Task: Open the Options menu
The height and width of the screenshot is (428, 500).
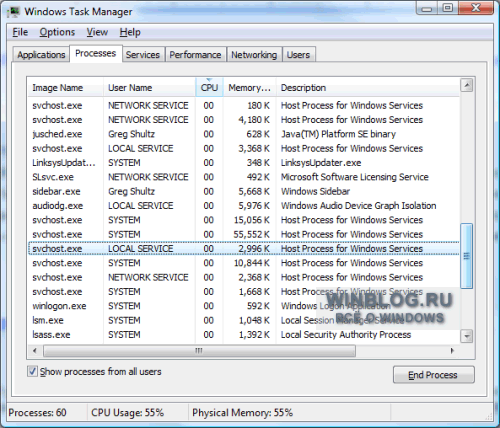Action: [x=57, y=32]
